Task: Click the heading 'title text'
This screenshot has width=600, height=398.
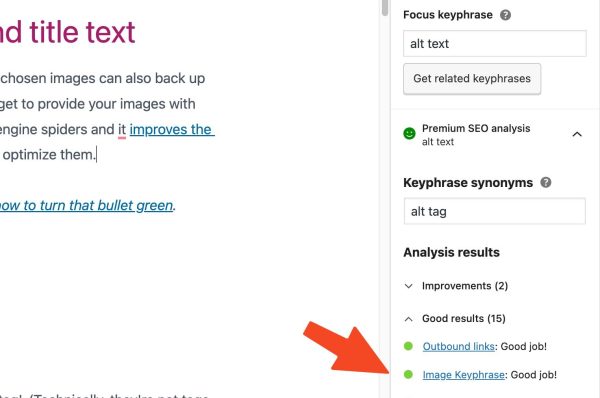Action: [82, 32]
